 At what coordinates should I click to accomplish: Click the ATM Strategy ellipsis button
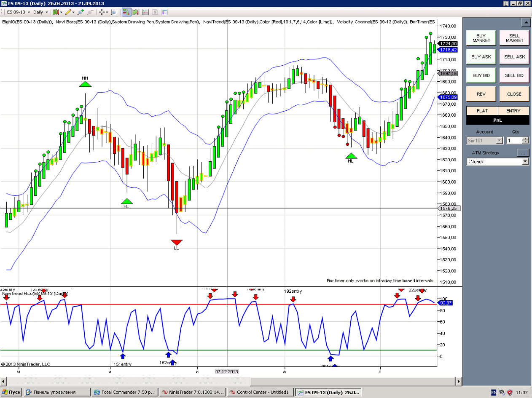pos(523,153)
